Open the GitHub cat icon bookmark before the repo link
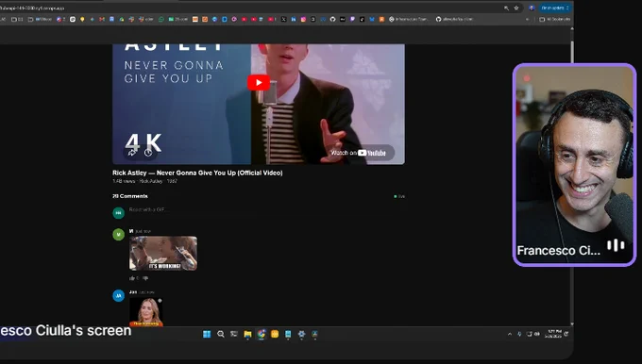Image resolution: width=642 pixels, height=364 pixels. point(332,19)
